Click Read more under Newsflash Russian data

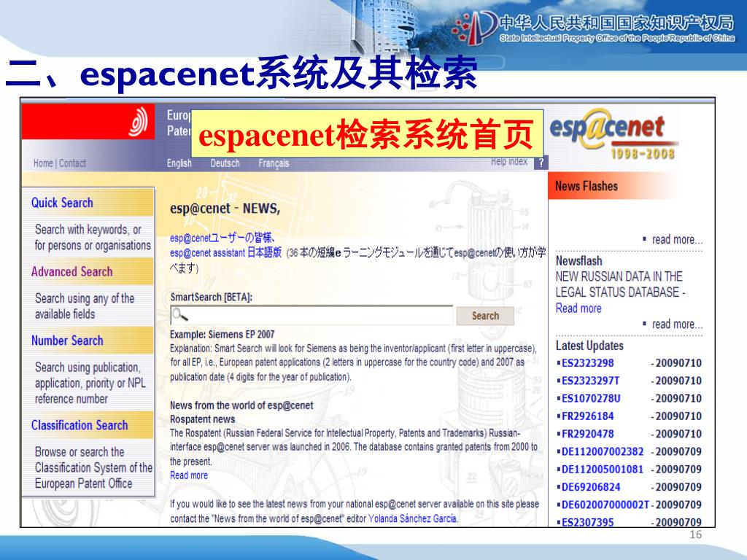pos(578,308)
